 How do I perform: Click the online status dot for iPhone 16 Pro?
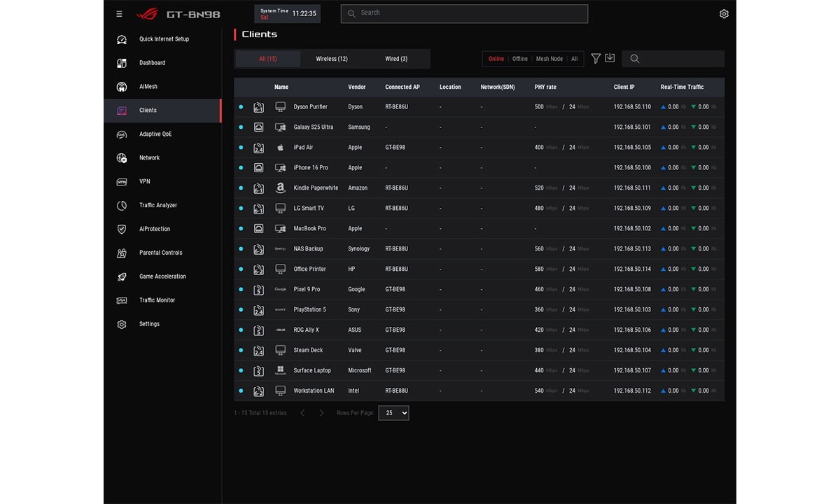(241, 168)
